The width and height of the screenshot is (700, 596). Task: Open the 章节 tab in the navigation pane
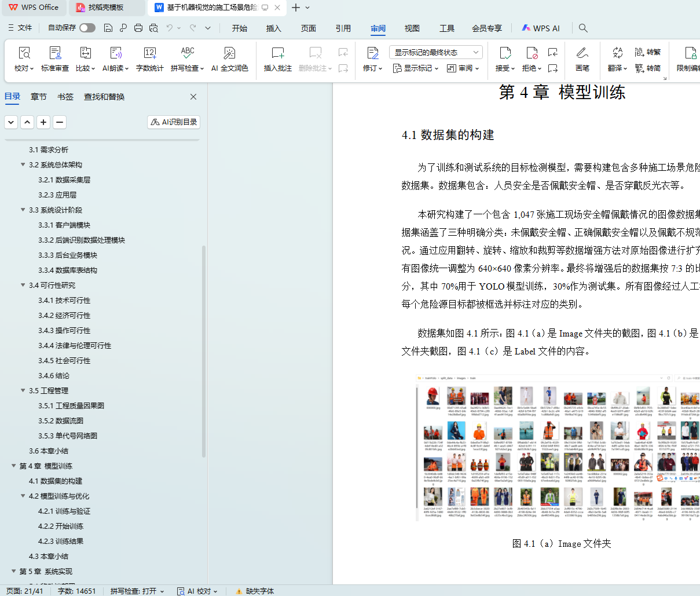pyautogui.click(x=39, y=97)
